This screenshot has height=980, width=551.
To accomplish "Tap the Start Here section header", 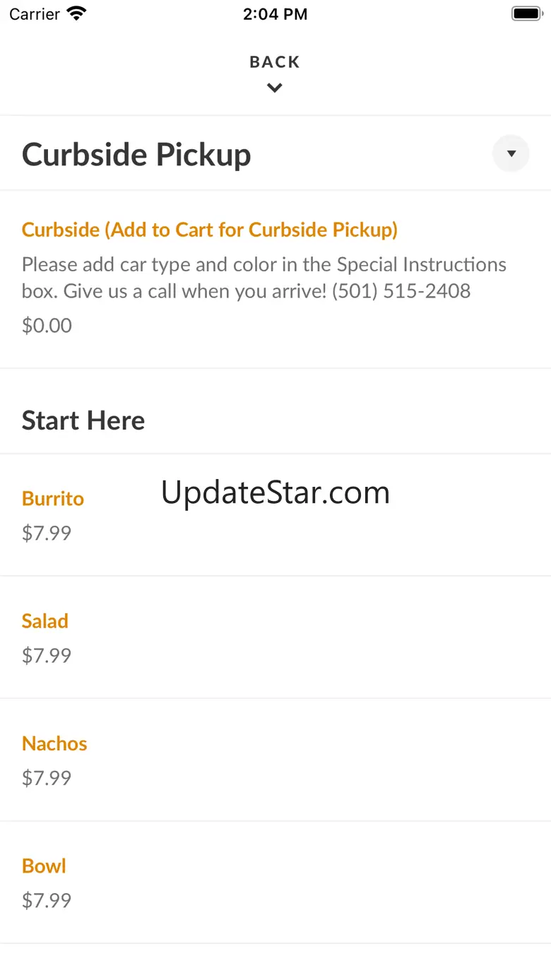I will click(x=83, y=420).
